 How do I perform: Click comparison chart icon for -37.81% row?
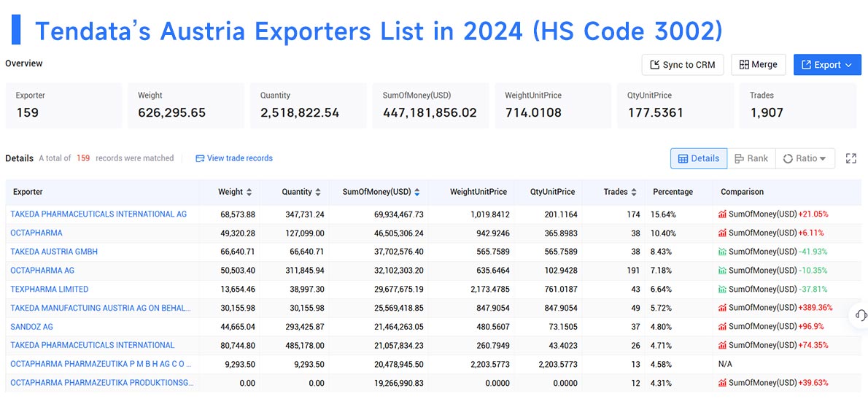(722, 289)
